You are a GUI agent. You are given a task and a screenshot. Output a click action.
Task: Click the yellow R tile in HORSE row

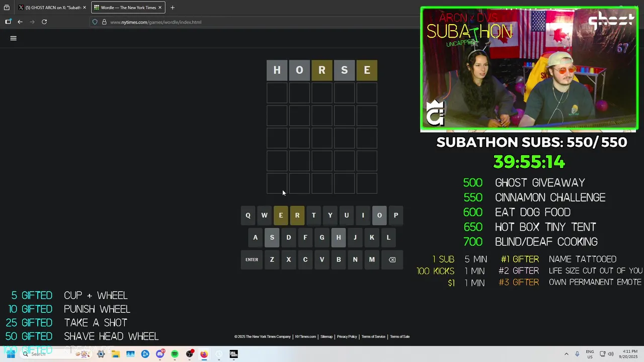322,70
